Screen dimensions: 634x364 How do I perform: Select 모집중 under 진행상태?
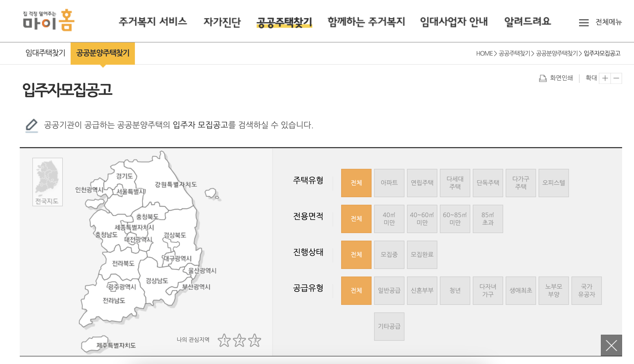(x=389, y=255)
